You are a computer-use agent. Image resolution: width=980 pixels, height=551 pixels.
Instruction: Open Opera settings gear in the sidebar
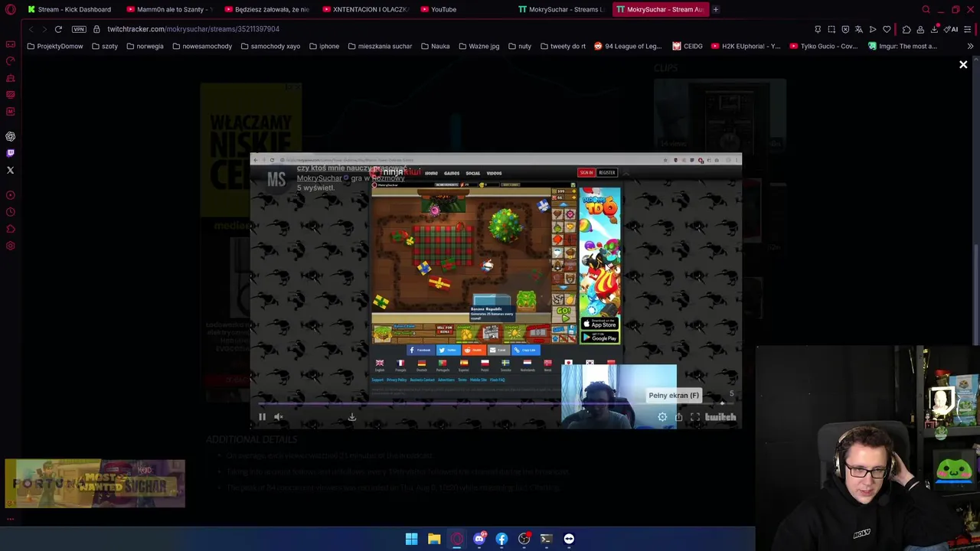point(11,246)
